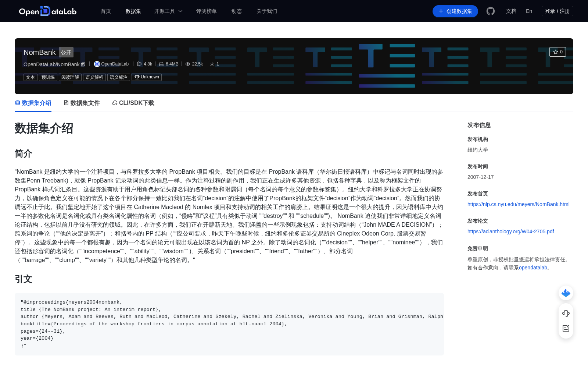The image size is (588, 368).
Task: Click the OpenDataLab/NomBank path text
Action: point(51,64)
